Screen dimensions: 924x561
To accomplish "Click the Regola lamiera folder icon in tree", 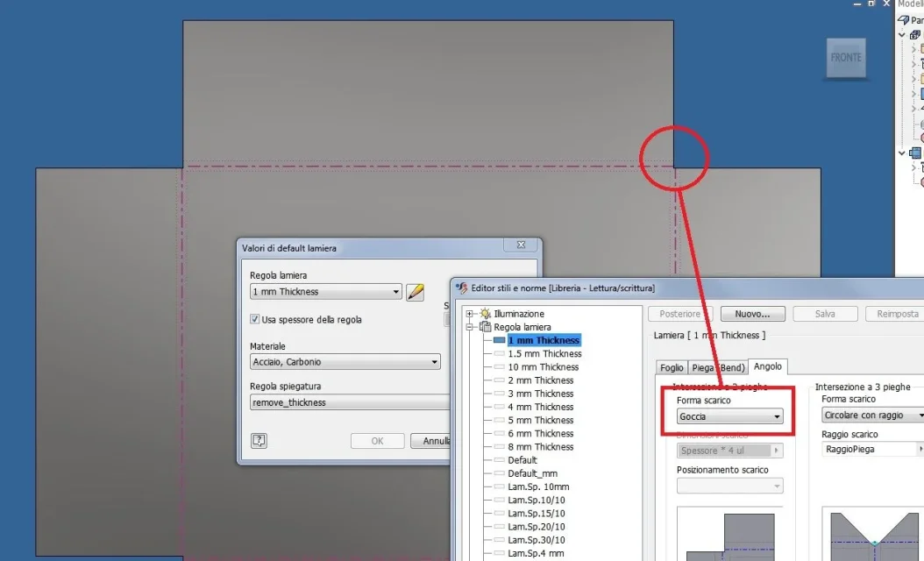I will coord(485,327).
